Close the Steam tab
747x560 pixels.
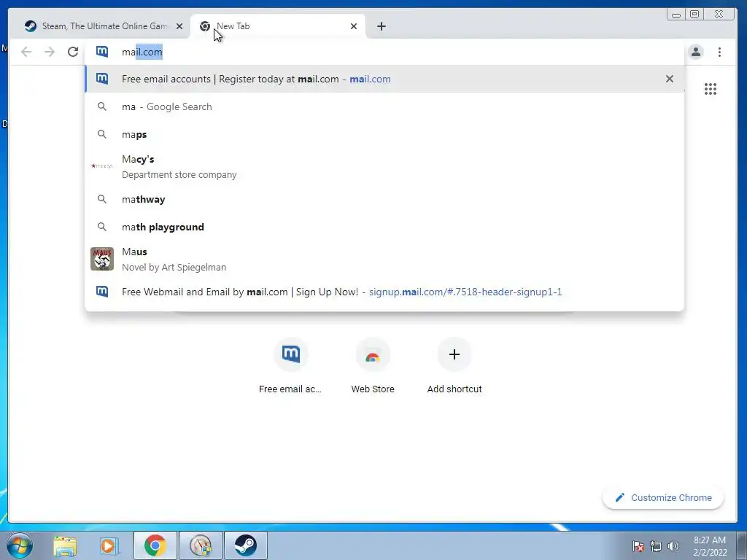[179, 26]
